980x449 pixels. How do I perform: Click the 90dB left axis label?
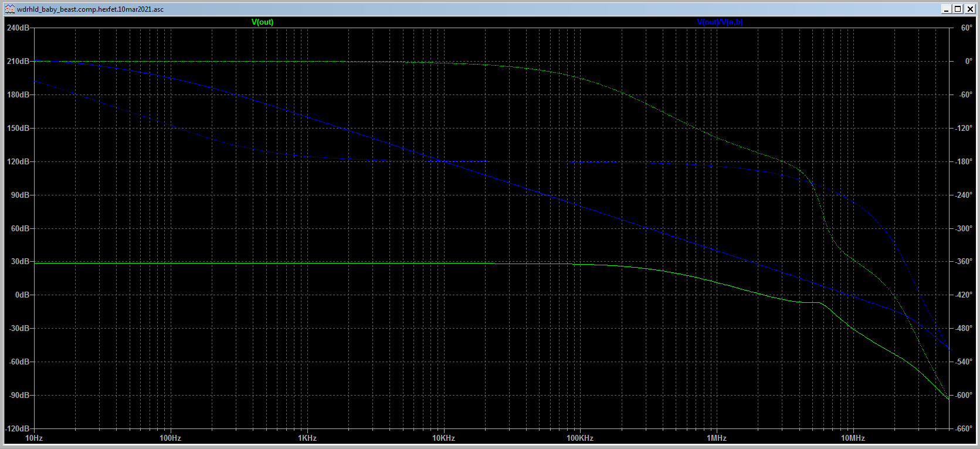pos(21,195)
